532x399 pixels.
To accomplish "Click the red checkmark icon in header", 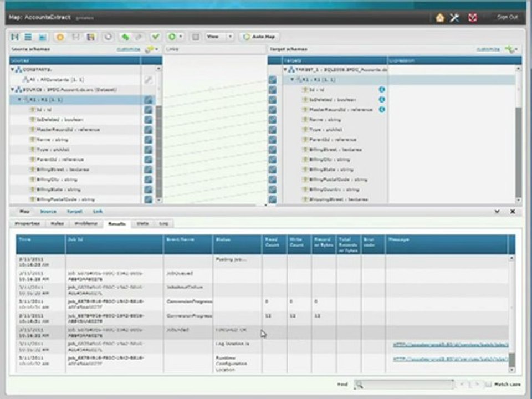I will [473, 18].
